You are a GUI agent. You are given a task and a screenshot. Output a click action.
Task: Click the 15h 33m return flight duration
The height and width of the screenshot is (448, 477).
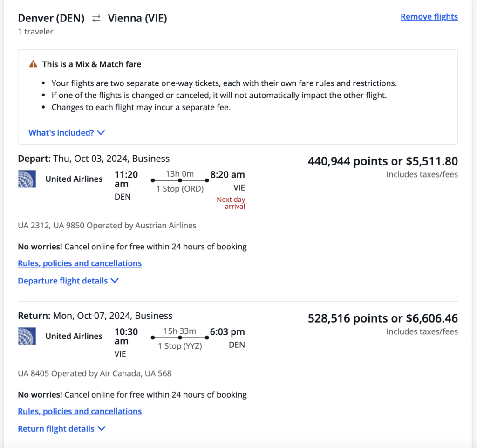[x=180, y=331]
